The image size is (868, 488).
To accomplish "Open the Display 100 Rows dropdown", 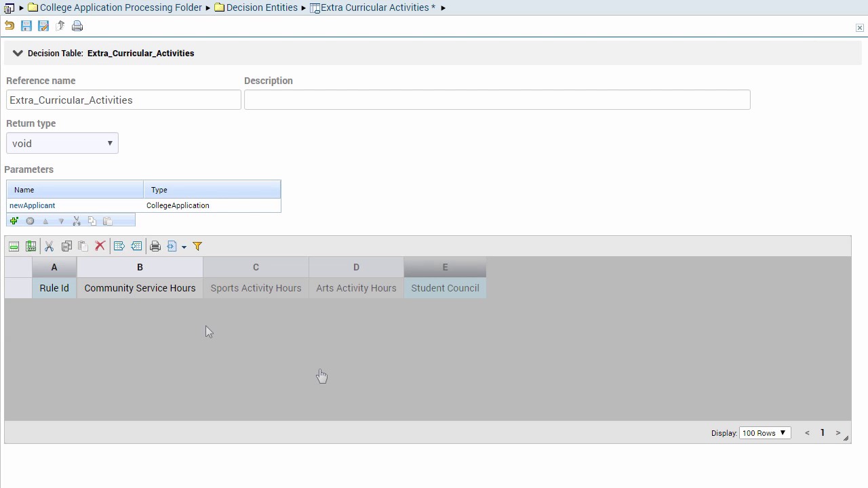I will [x=765, y=432].
